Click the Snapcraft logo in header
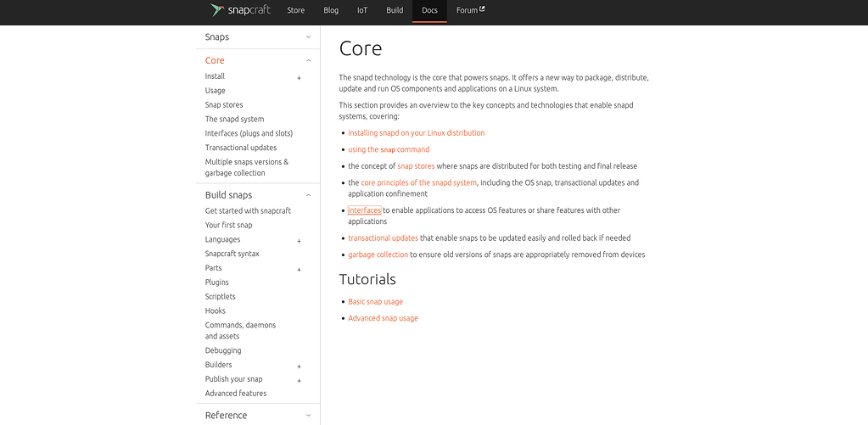868x425 pixels. pyautogui.click(x=241, y=10)
